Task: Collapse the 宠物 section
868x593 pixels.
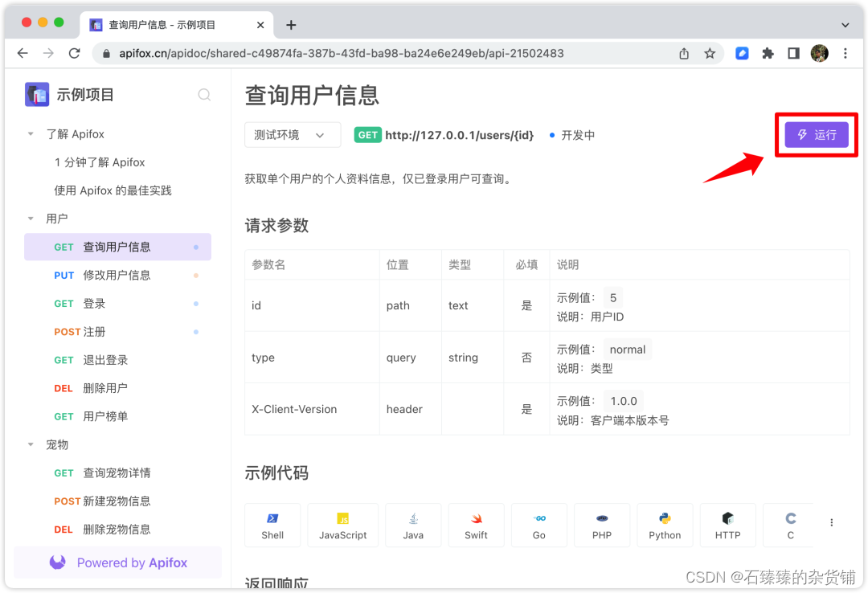Action: [x=31, y=444]
